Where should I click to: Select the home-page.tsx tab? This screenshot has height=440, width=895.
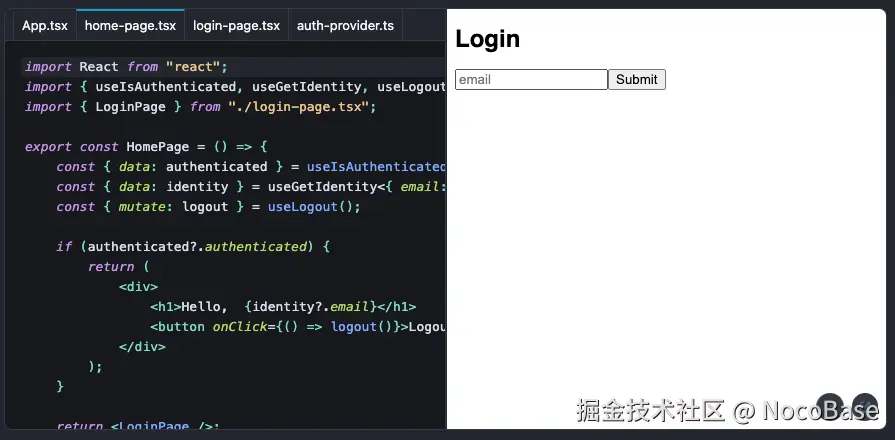point(130,26)
